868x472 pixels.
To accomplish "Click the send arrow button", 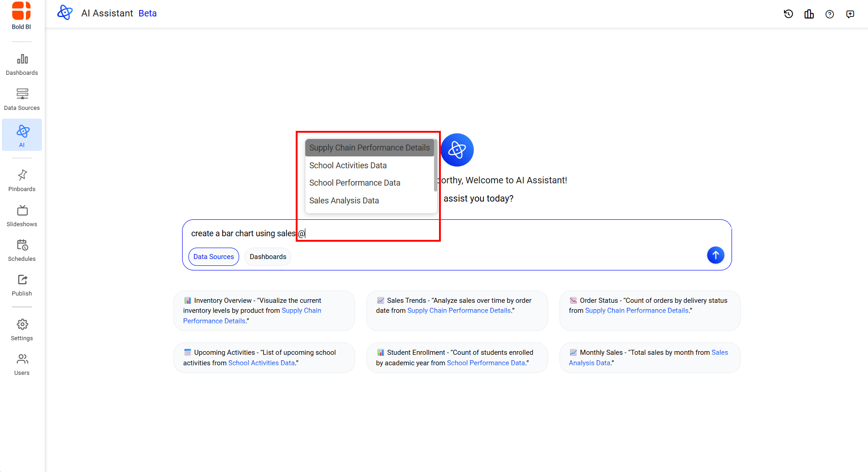I will click(x=715, y=255).
